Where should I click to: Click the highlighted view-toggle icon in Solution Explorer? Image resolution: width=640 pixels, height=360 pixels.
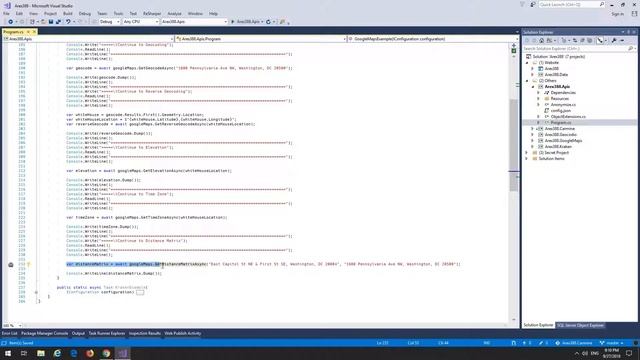[x=600, y=40]
